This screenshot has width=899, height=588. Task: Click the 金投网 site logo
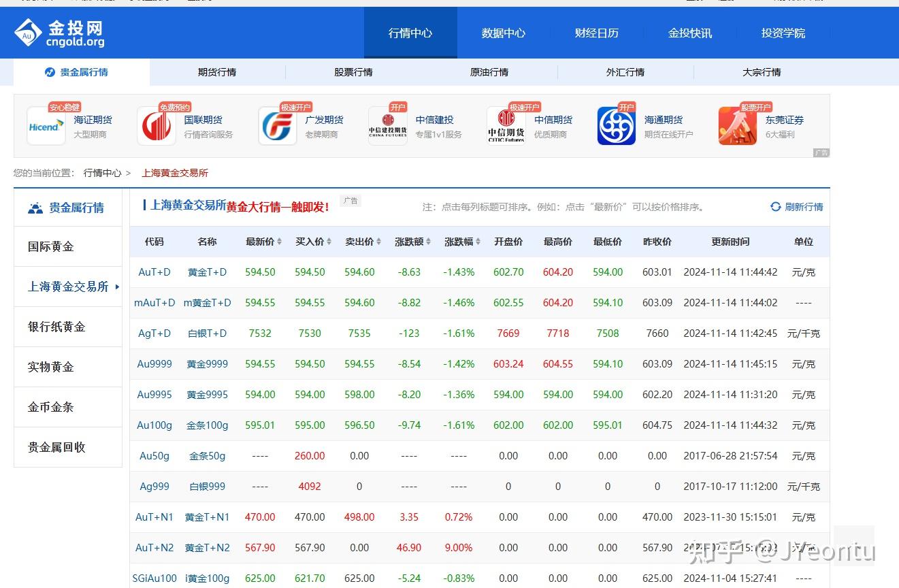[58, 32]
